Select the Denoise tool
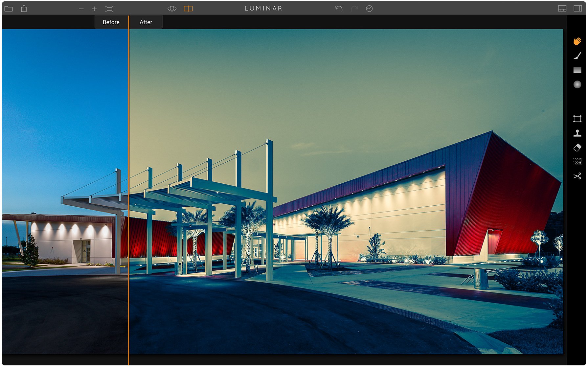The image size is (588, 368). [x=577, y=162]
